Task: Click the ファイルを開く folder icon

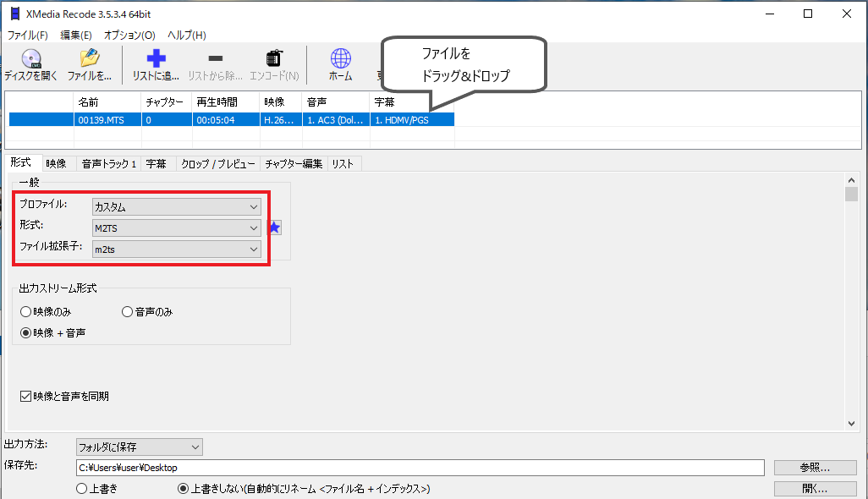Action: pyautogui.click(x=89, y=65)
